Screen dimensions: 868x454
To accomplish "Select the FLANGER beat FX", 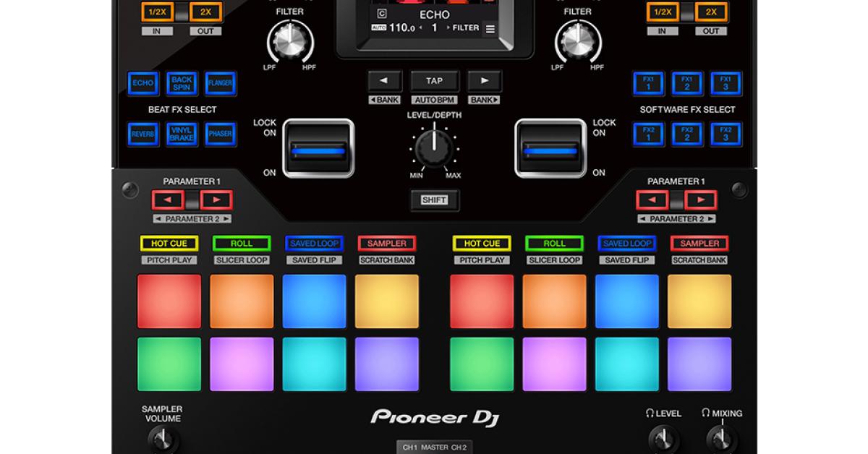I will (221, 84).
